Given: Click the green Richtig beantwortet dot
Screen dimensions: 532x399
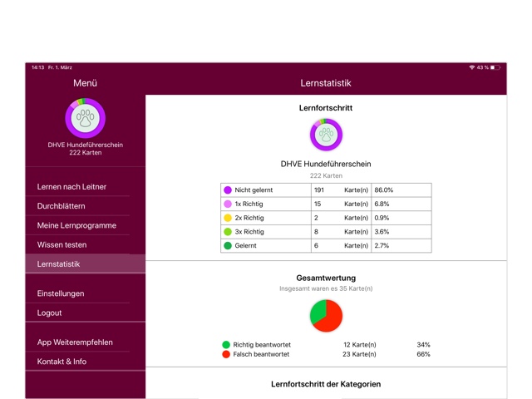Looking at the screenshot, I should pyautogui.click(x=226, y=344).
